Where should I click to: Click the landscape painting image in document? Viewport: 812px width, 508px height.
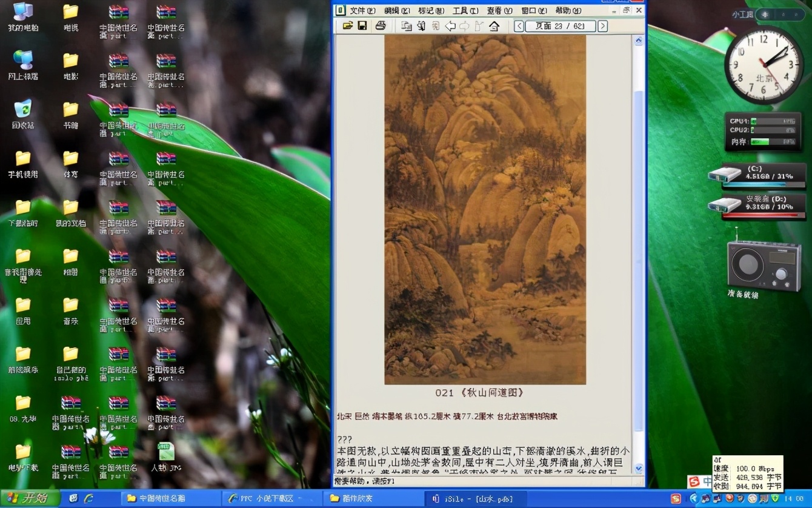pos(485,209)
